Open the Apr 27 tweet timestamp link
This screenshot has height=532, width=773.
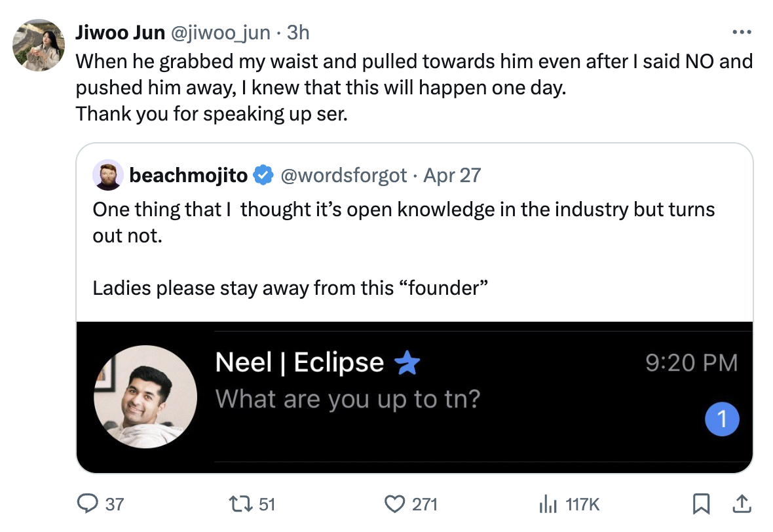pyautogui.click(x=452, y=175)
